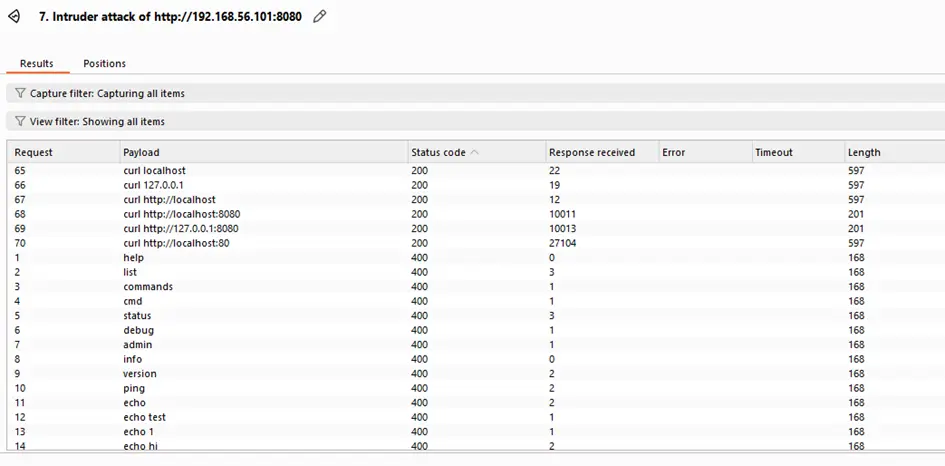
Task: Click response time value 10013
Action: tap(562, 228)
